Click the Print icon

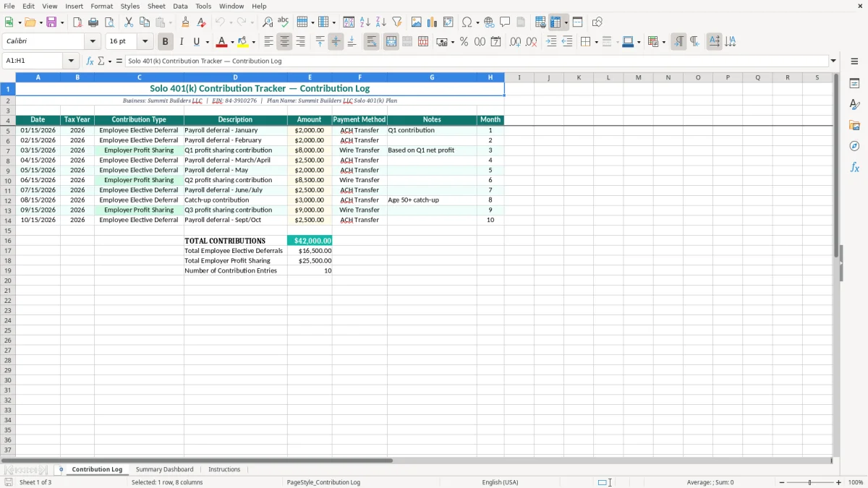[x=93, y=22]
